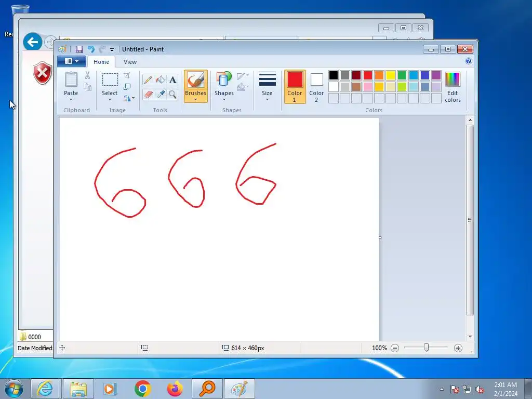The width and height of the screenshot is (532, 399).
Task: Open Paint Help question mark icon
Action: (469, 61)
